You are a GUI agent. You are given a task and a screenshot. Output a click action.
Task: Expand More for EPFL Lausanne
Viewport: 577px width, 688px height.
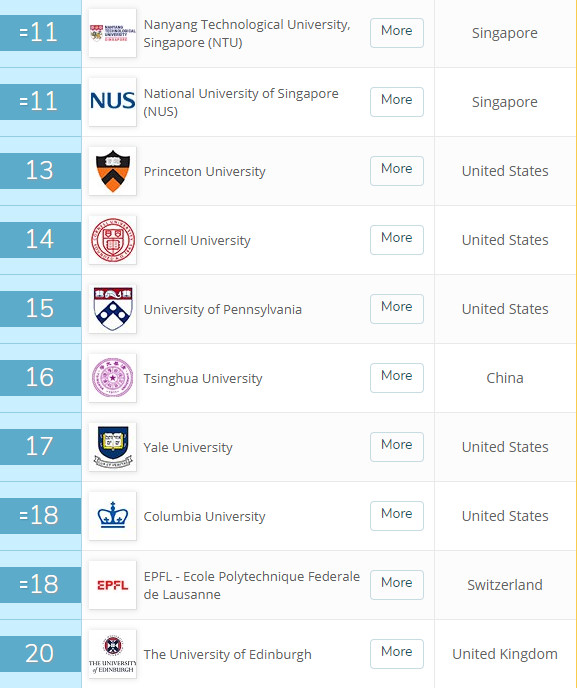coord(397,585)
